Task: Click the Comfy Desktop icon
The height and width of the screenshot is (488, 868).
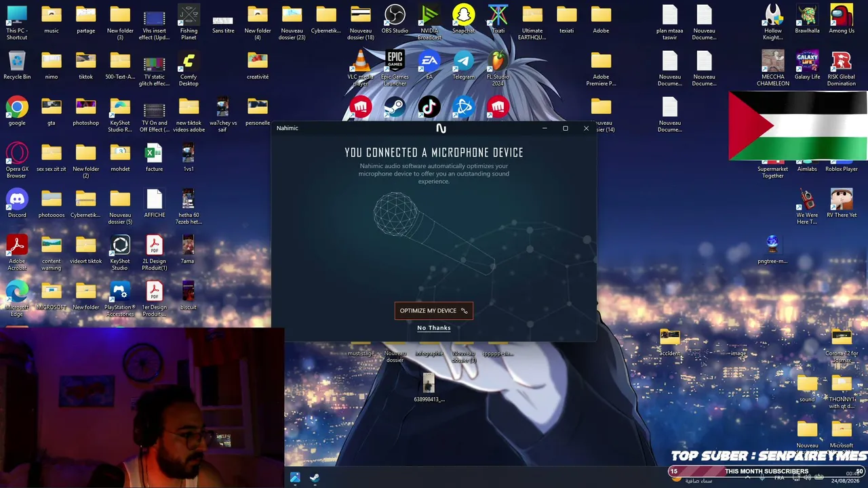Action: tap(189, 68)
